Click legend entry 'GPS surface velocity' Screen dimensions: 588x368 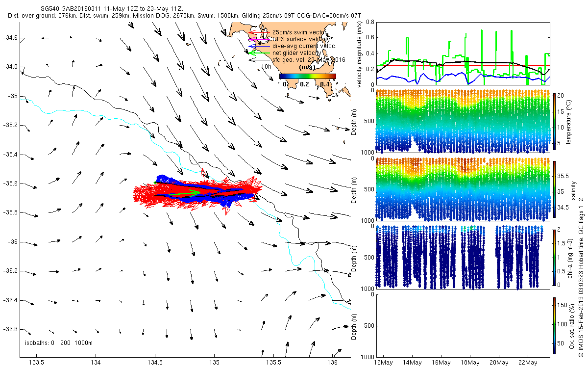point(300,39)
